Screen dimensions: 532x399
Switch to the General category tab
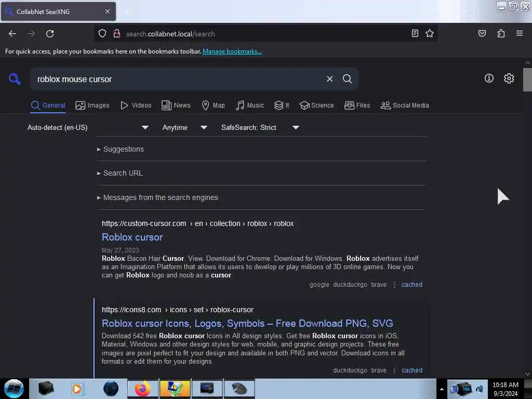click(x=48, y=105)
